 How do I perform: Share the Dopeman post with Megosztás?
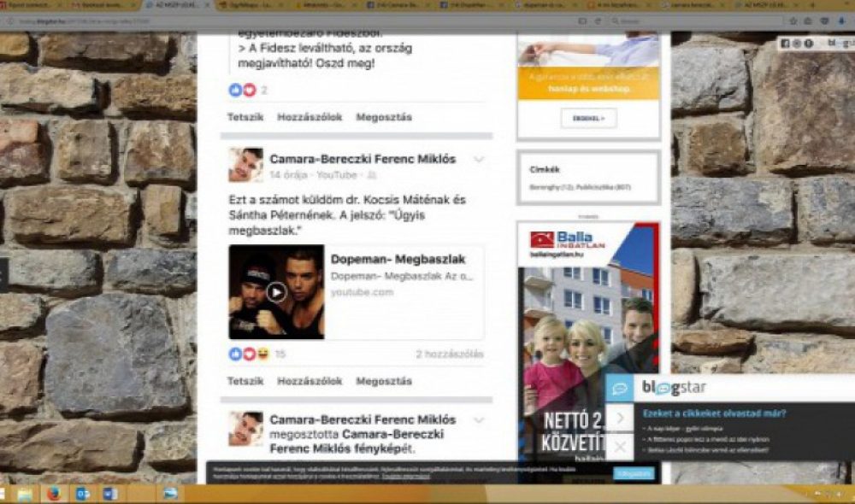384,381
